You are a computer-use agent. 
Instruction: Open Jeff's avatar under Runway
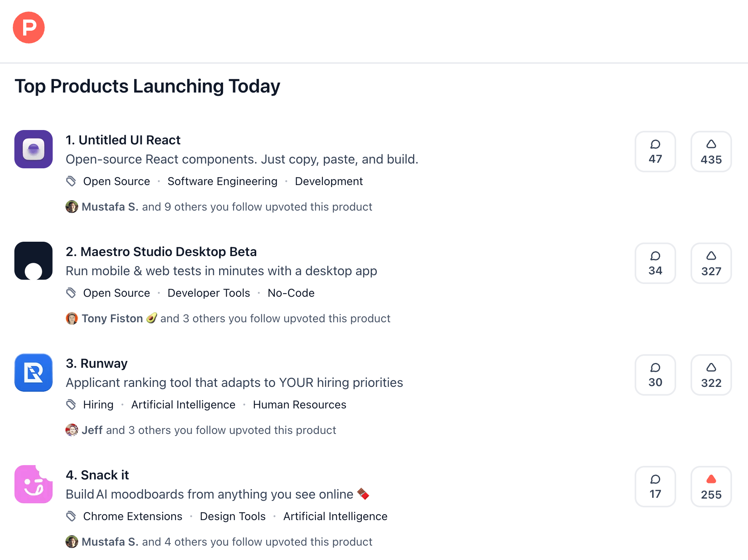coord(72,430)
